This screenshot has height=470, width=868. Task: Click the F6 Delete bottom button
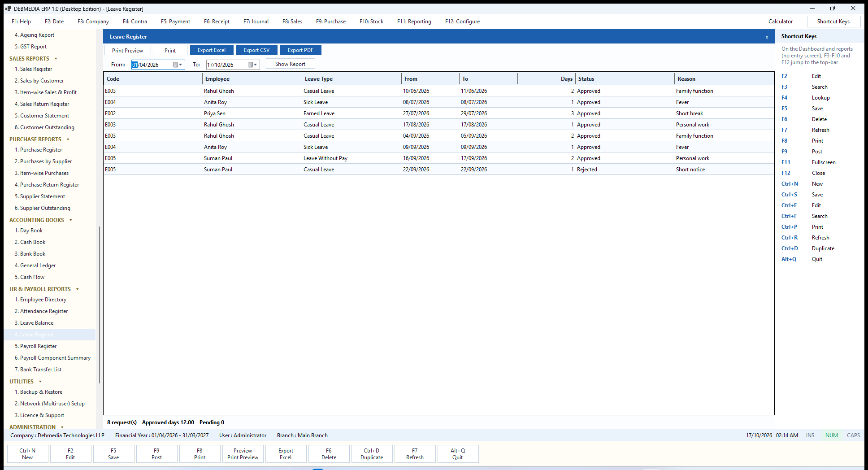click(329, 454)
